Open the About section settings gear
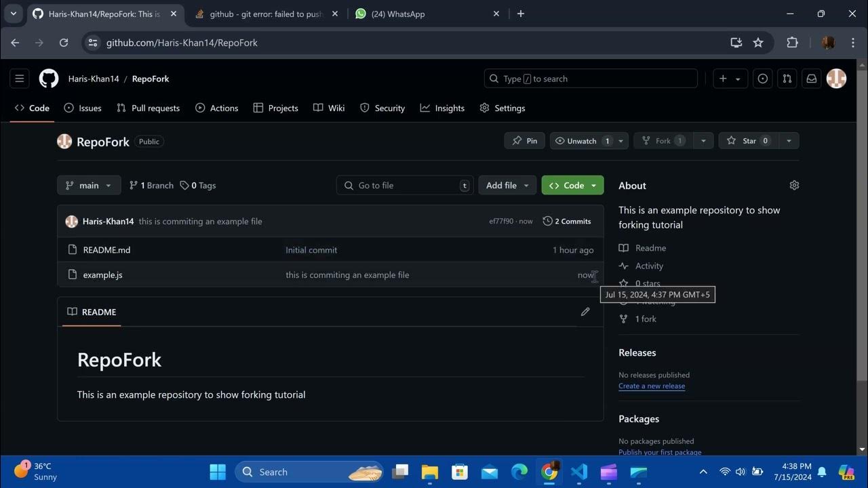This screenshot has width=868, height=488. point(794,185)
